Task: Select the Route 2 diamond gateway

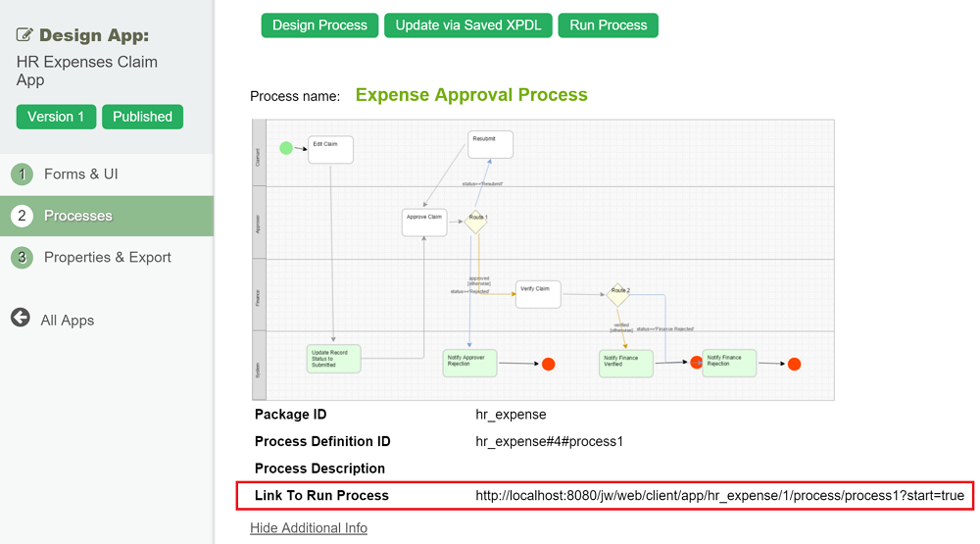Action: pos(618,294)
